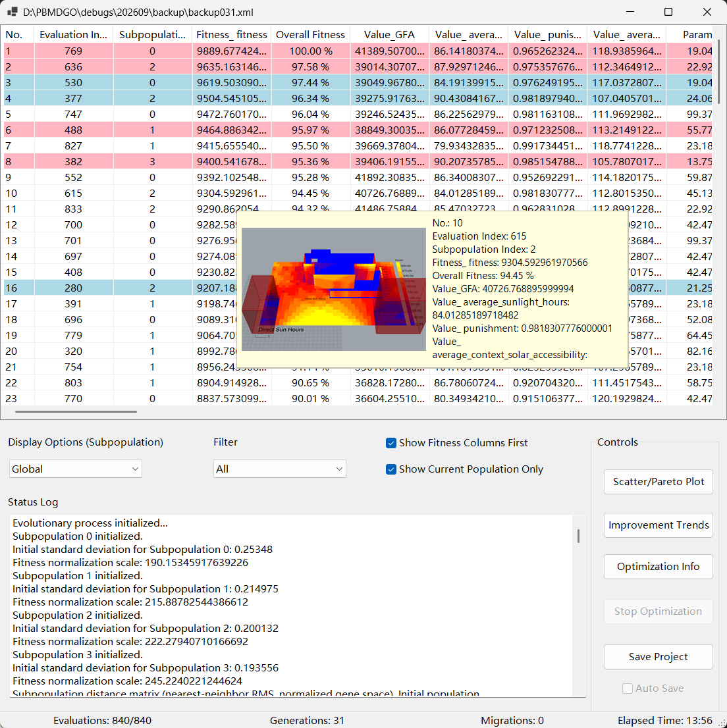Click 'Subpopulation 2 initialized.' log line
This screenshot has width=727, height=728.
click(x=78, y=615)
